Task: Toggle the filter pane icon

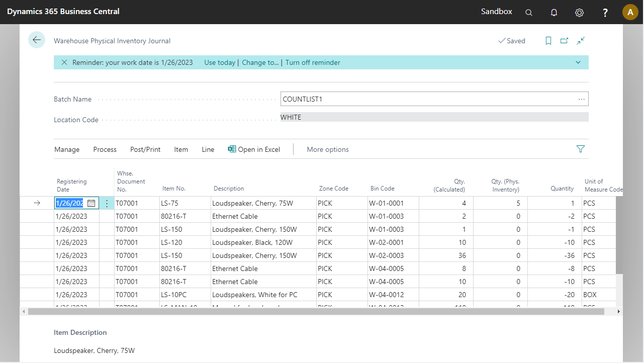Action: point(581,149)
